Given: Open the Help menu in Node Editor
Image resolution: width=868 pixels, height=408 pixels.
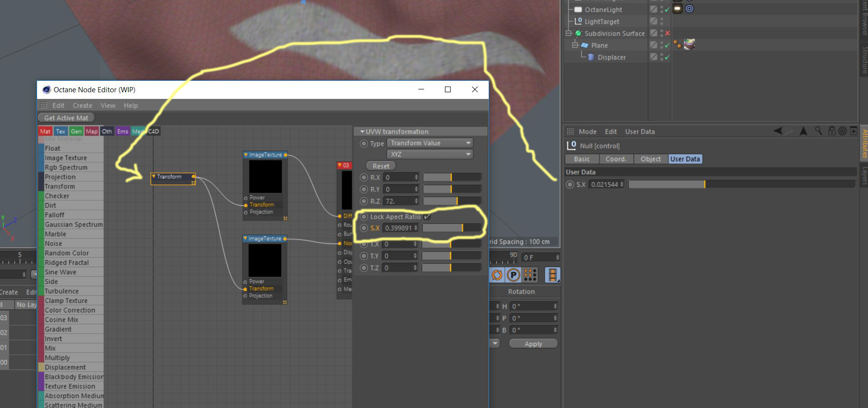Looking at the screenshot, I should click(131, 106).
